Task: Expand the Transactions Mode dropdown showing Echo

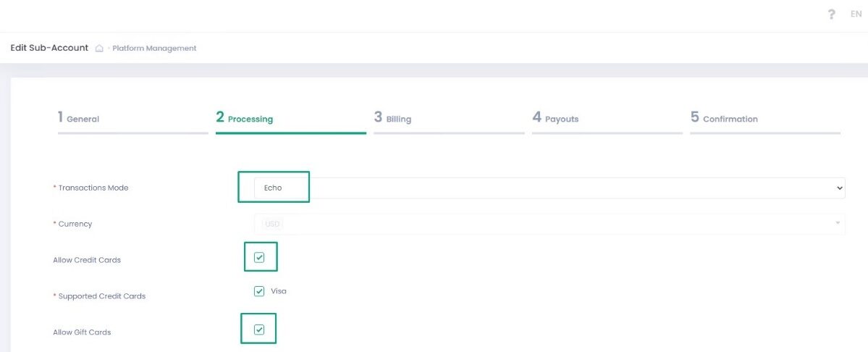Action: point(549,188)
